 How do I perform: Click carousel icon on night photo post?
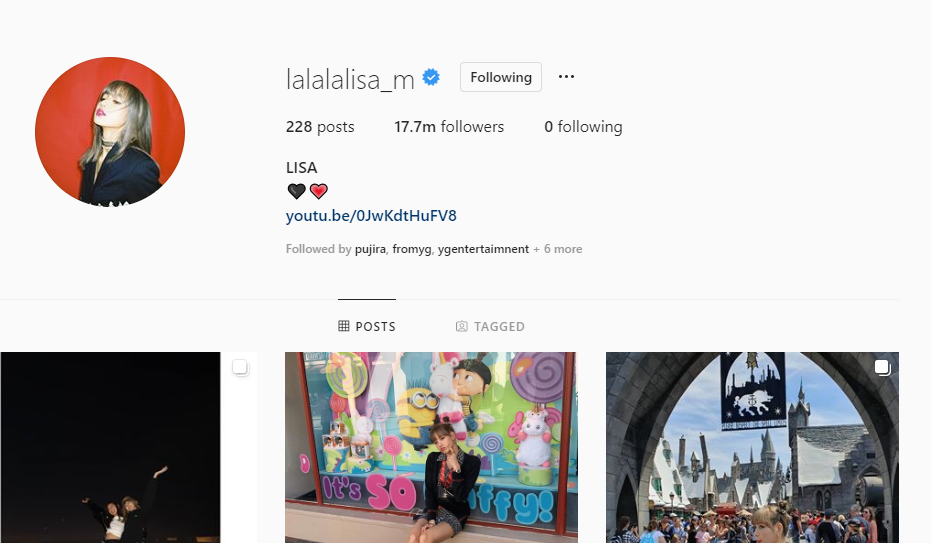click(240, 367)
